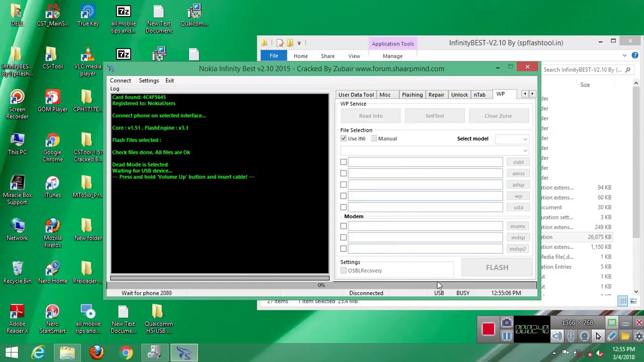The width and height of the screenshot is (644, 362).
Task: Switch to the Unlock tab
Action: [459, 95]
